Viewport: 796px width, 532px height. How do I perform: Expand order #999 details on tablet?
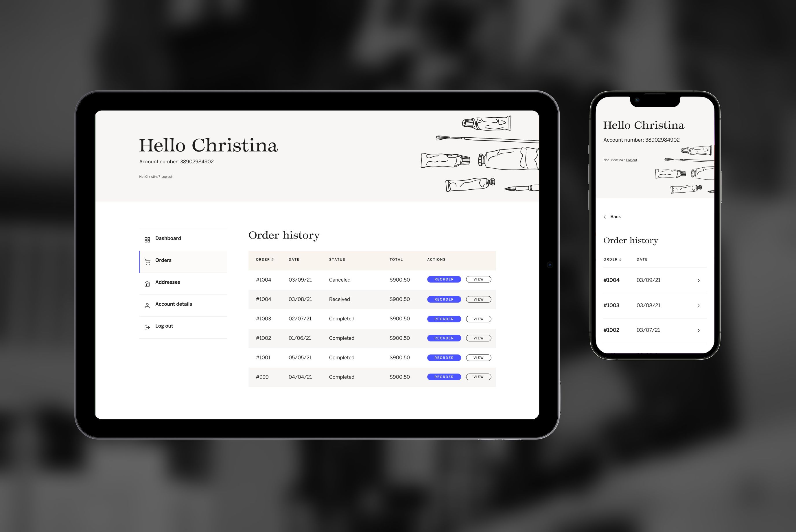[478, 376]
